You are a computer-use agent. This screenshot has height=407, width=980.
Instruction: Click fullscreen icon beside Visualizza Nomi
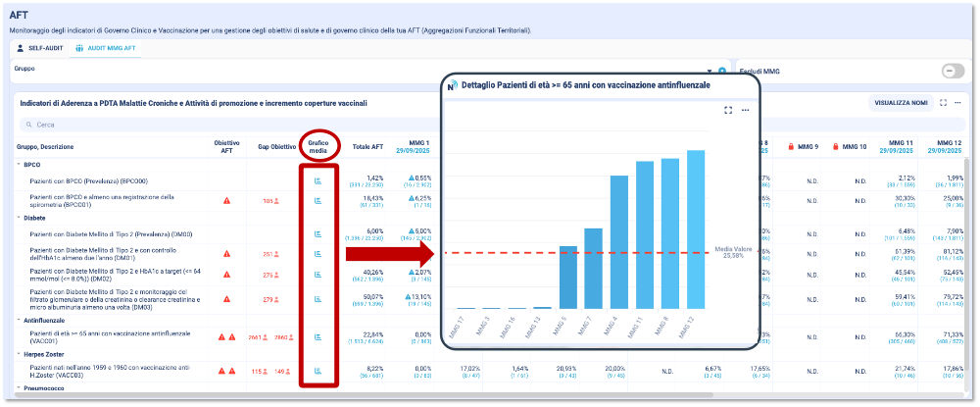[943, 102]
